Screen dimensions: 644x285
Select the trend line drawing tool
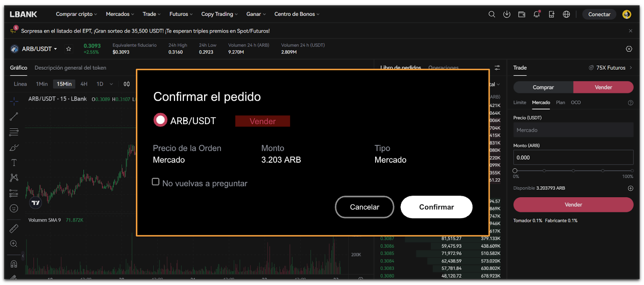click(14, 116)
